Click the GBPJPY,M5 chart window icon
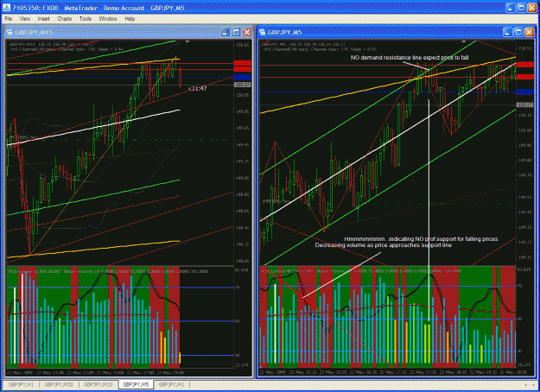 [263, 32]
